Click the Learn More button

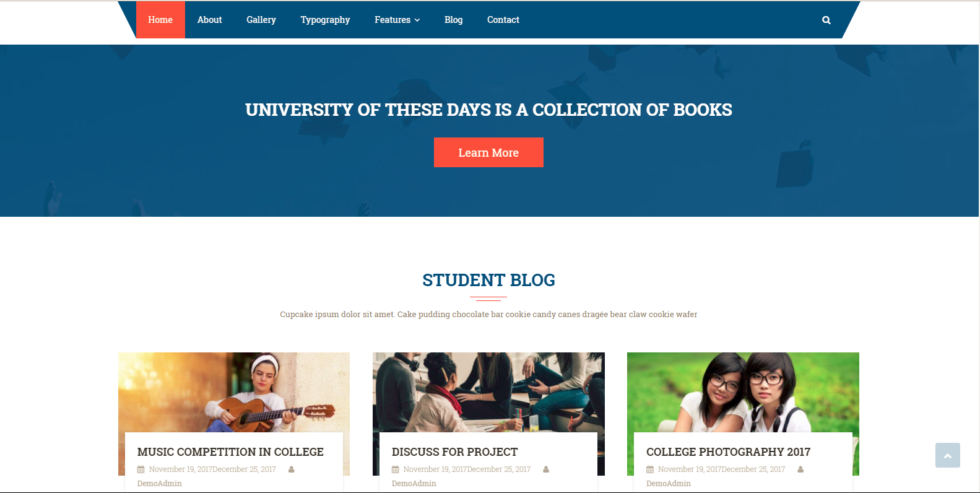pos(488,152)
